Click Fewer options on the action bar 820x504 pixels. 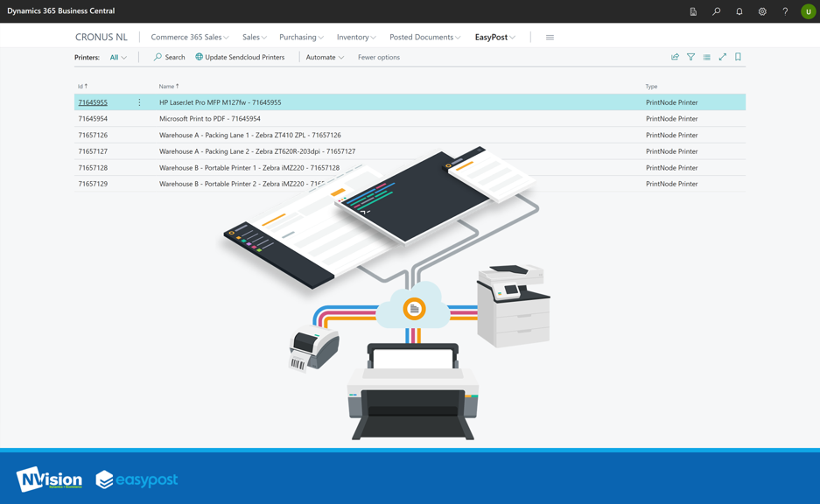(377, 56)
